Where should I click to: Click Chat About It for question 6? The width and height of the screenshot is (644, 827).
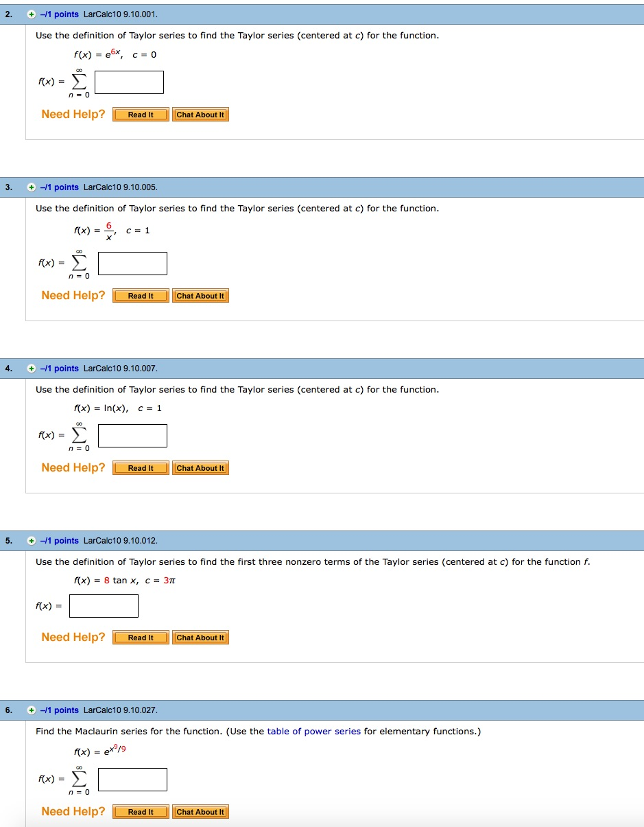200,811
